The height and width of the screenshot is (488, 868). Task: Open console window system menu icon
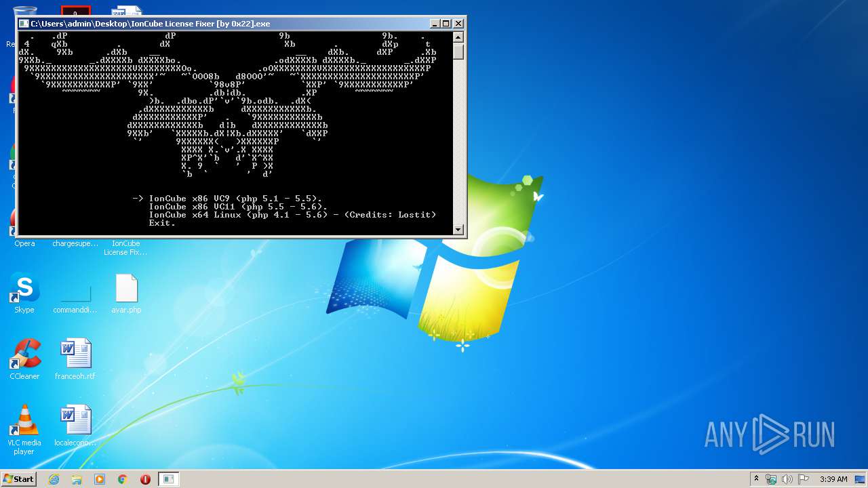(24, 23)
